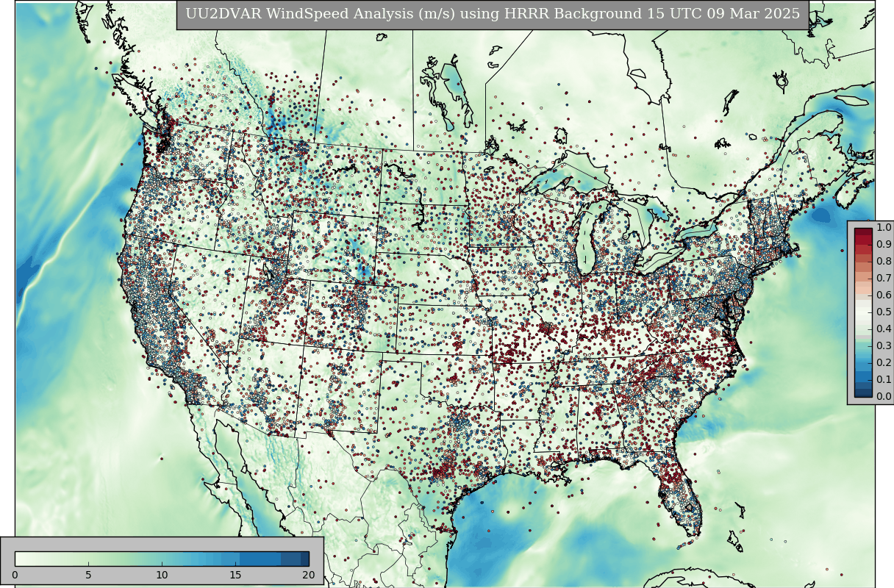Viewport: 894px width, 588px height.
Task: Click the "0.1" label on the vertical colorbar
Action: [884, 380]
